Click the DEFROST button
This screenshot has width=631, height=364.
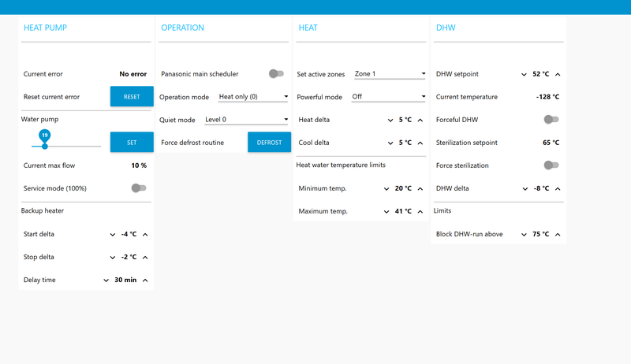tap(269, 143)
